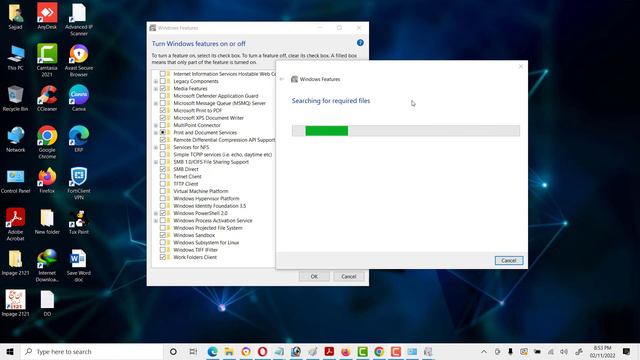Image resolution: width=640 pixels, height=360 pixels.
Task: Open Save Word doc file icon
Action: [x=79, y=265]
